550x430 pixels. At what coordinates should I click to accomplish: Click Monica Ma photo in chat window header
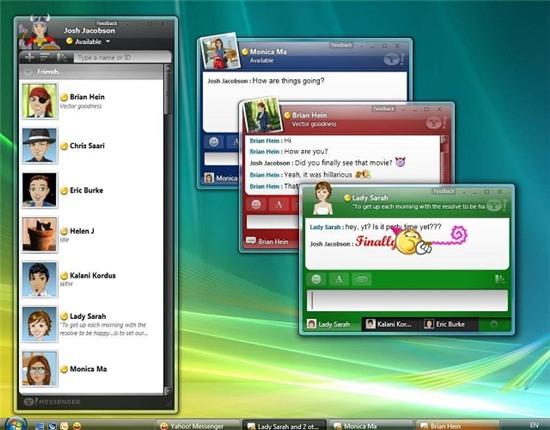220,52
